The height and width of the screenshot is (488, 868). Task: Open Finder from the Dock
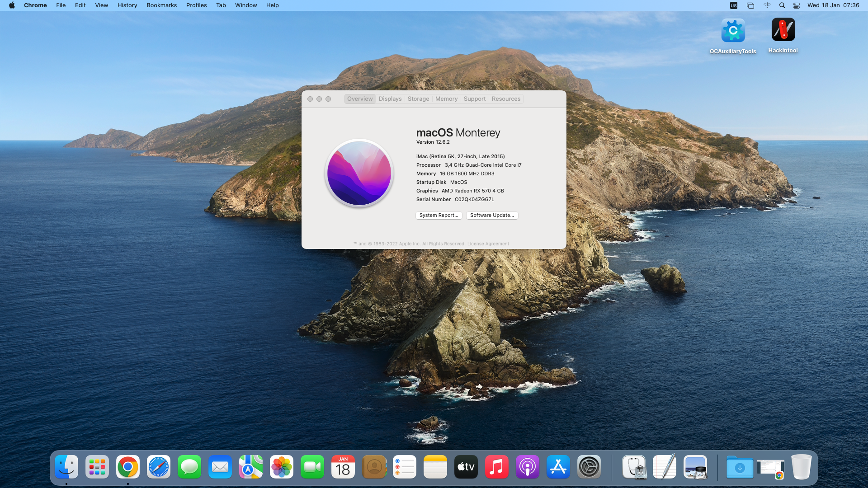click(66, 467)
